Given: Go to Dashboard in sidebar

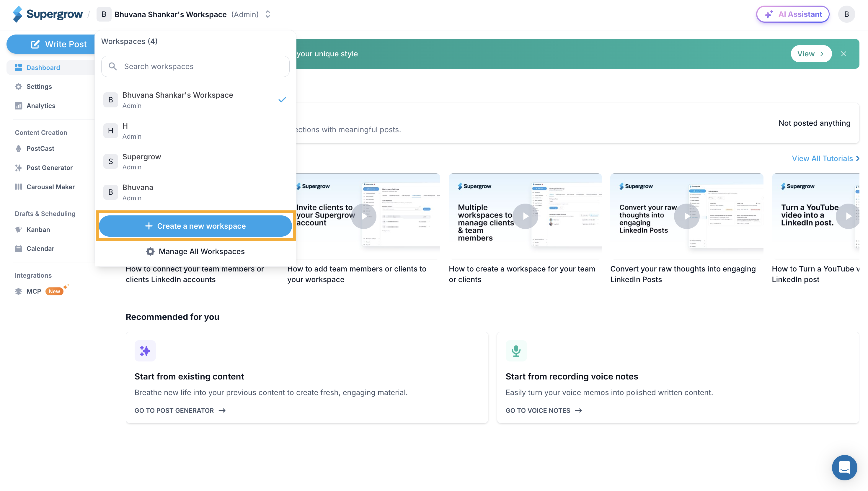Looking at the screenshot, I should pyautogui.click(x=50, y=68).
